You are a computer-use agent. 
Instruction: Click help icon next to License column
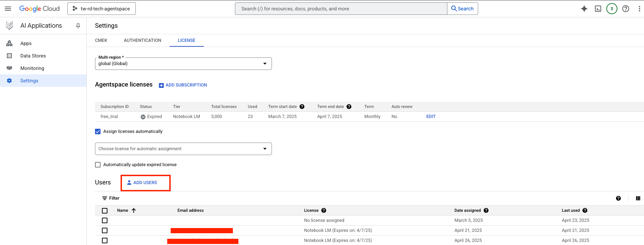pos(324,210)
